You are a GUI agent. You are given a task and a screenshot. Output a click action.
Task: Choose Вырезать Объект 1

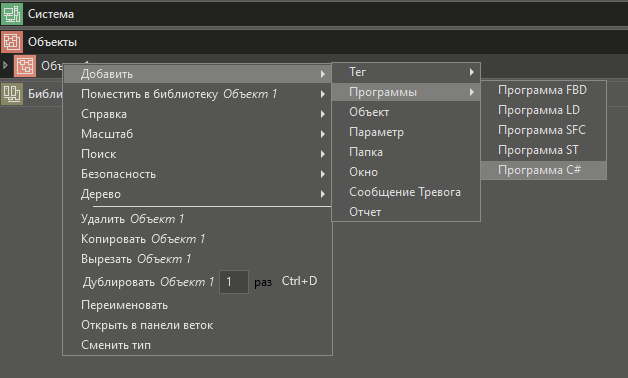[197, 259]
